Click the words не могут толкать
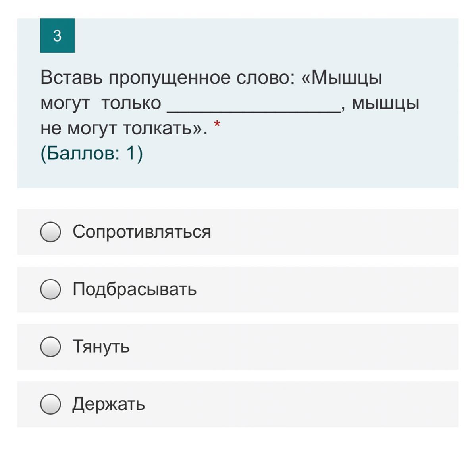 [x=123, y=129]
